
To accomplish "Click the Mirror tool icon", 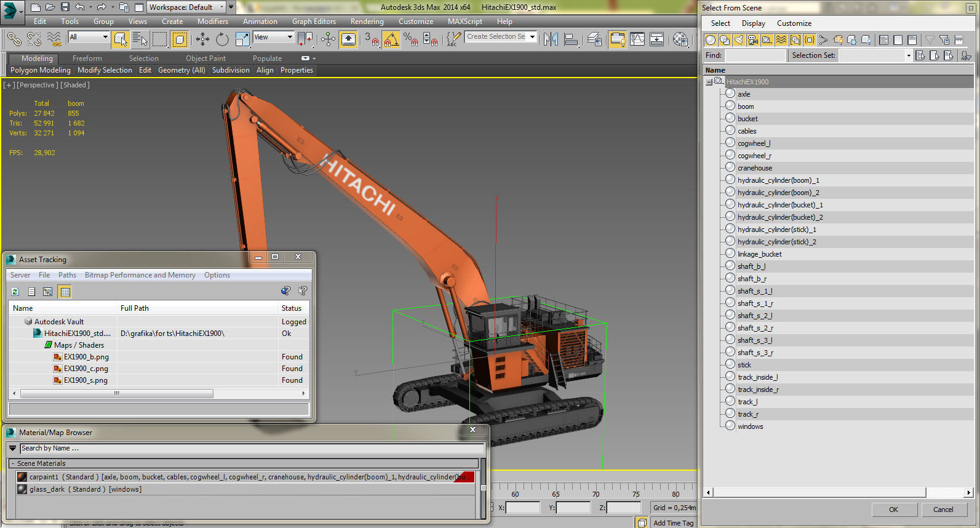I will click(551, 39).
